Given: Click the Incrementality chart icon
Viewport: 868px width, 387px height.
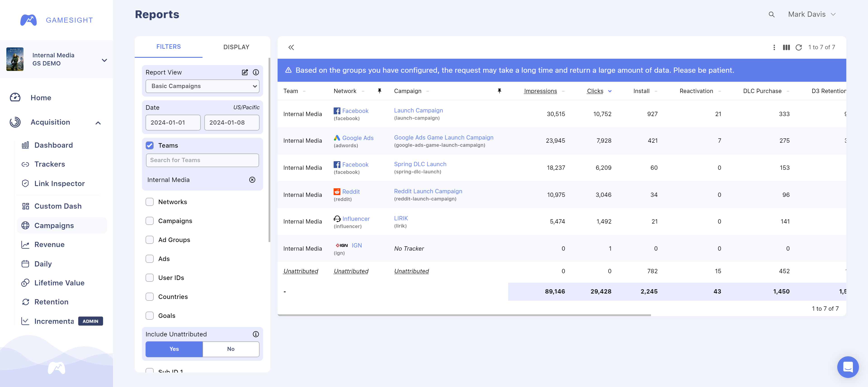Looking at the screenshot, I should coord(25,321).
